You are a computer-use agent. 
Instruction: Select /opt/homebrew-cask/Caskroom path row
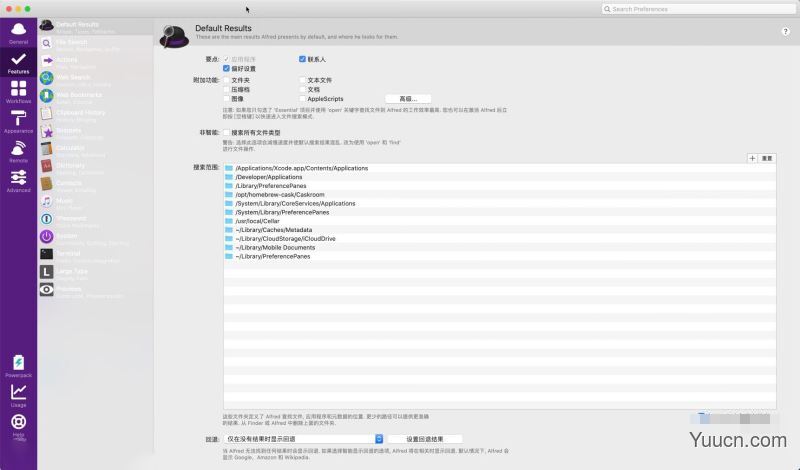click(499, 194)
